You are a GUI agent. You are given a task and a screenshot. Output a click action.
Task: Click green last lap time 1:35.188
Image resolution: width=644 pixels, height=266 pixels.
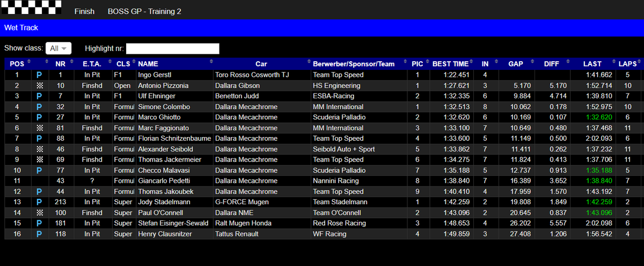[x=599, y=170]
